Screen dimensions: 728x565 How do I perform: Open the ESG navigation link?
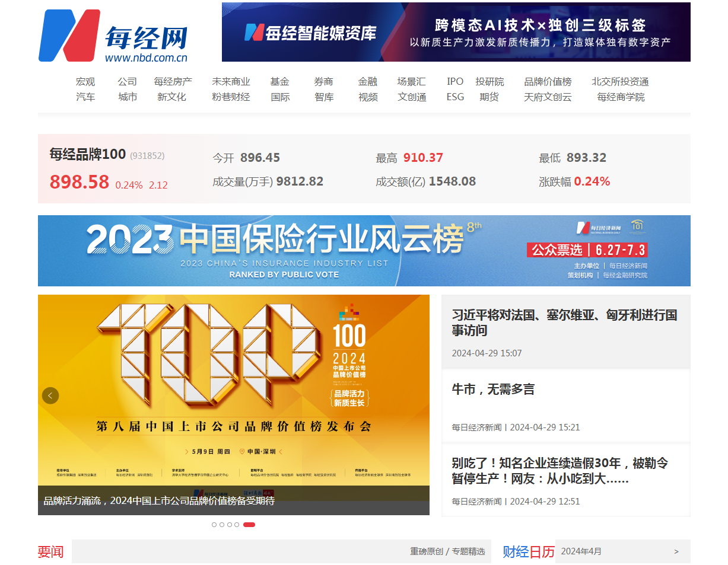pos(455,97)
